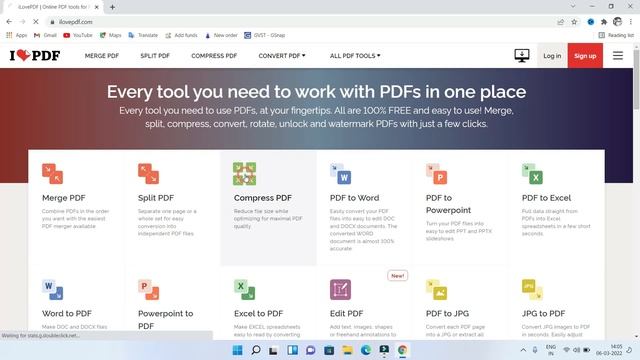Open the hamburger menu

618,56
